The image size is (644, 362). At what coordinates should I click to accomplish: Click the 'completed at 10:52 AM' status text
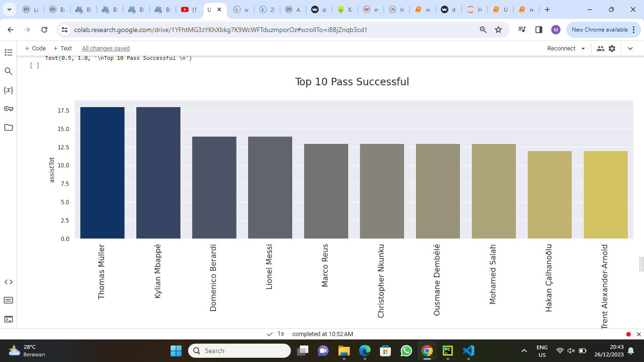pos(322,334)
